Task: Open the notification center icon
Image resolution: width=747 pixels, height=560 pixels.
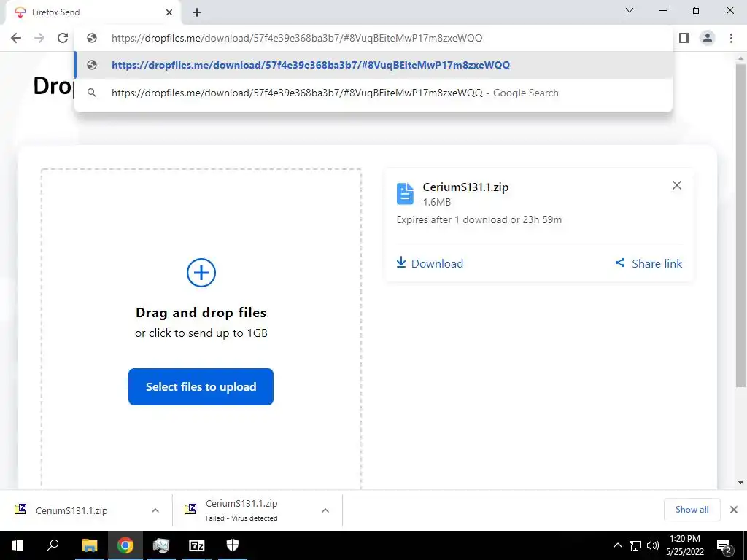Action: (724, 546)
